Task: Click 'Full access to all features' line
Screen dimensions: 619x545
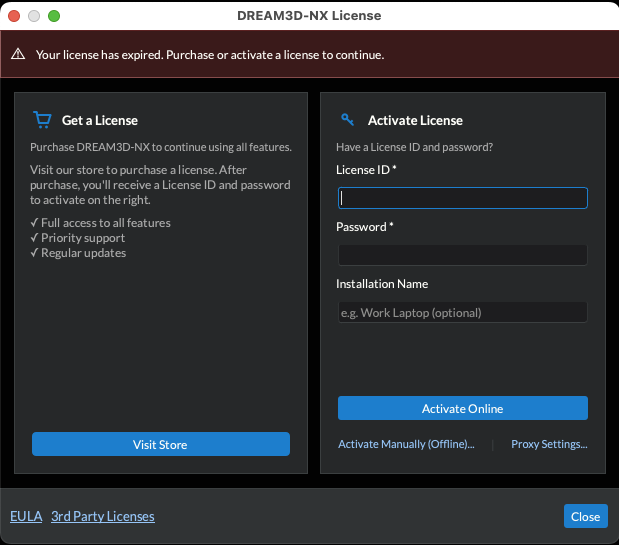Action: (x=100, y=223)
